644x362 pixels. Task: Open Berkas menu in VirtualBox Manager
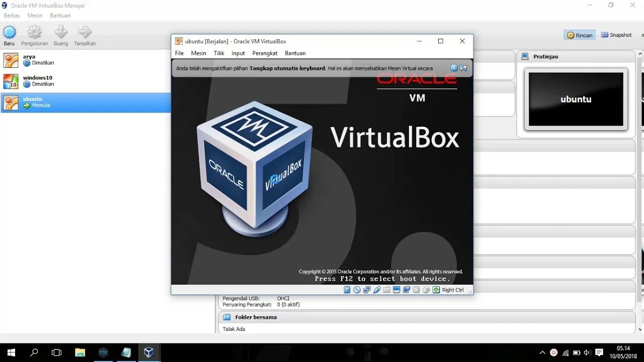coord(12,16)
